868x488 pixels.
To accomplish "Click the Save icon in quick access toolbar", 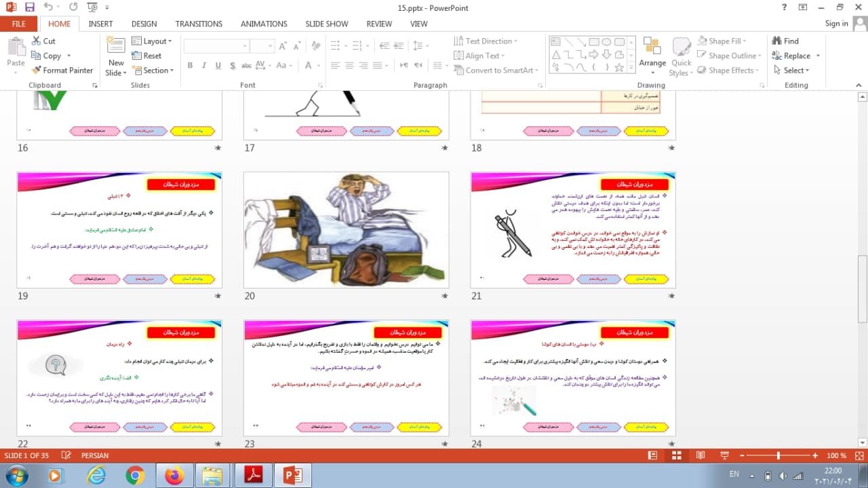I will [x=29, y=7].
